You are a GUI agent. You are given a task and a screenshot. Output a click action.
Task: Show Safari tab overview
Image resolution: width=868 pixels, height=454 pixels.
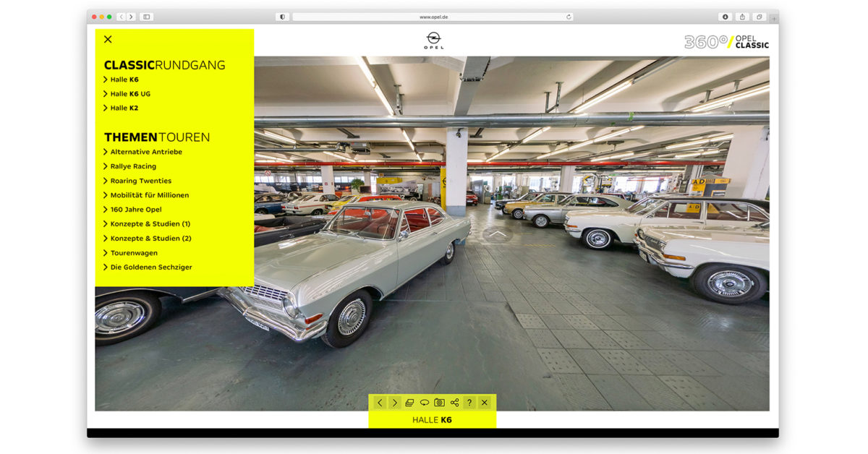(x=759, y=17)
